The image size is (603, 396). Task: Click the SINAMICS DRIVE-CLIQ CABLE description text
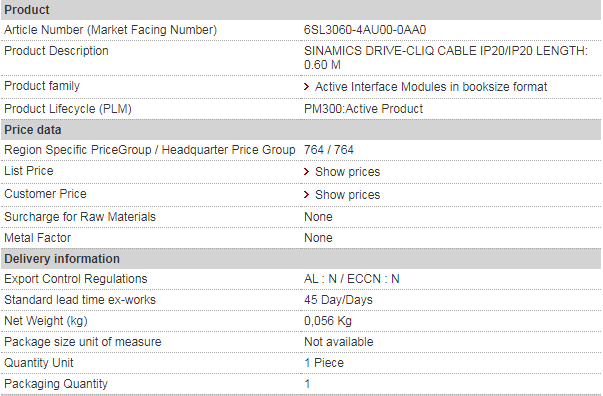[x=446, y=58]
